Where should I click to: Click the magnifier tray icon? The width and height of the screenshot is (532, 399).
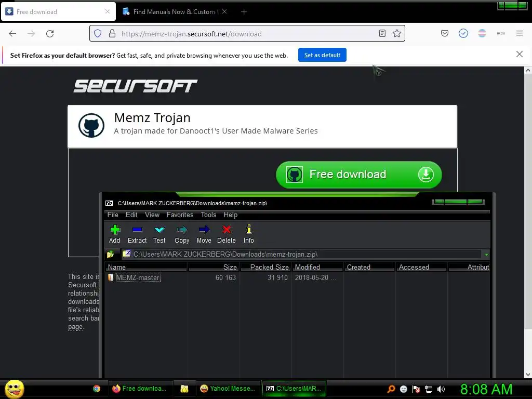(391, 389)
